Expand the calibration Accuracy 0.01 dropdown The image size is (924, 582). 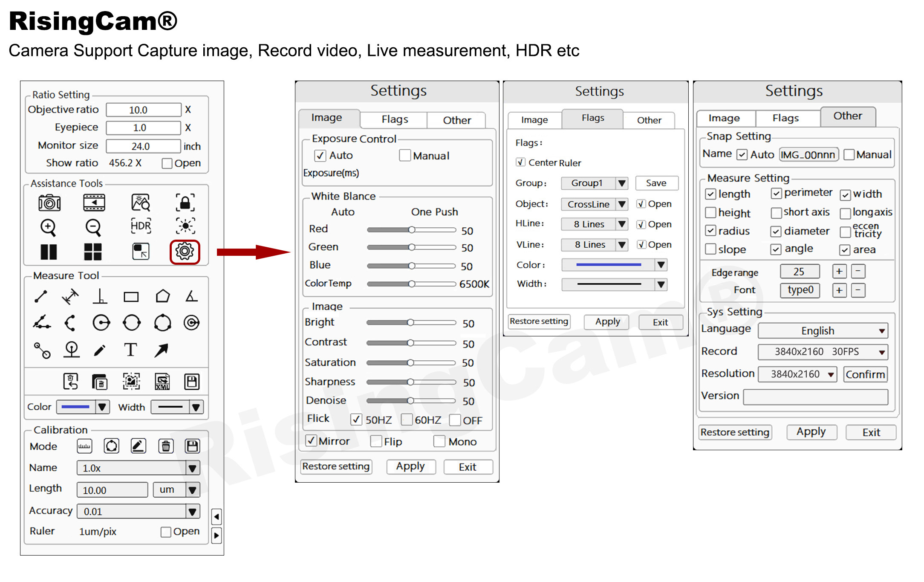click(193, 511)
